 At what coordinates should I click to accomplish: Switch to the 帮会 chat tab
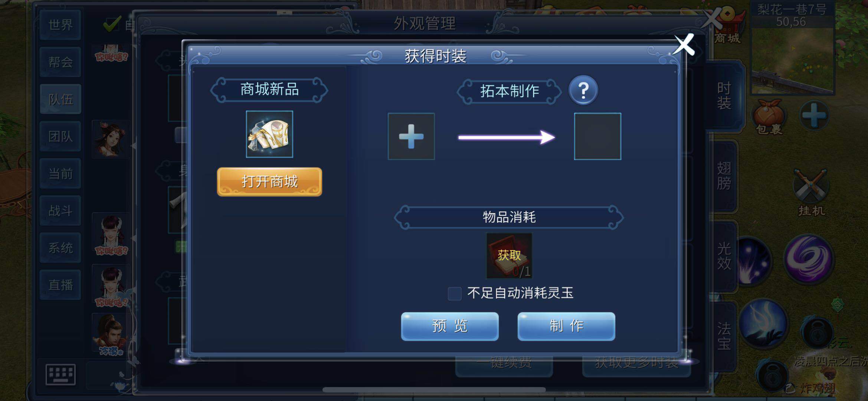pyautogui.click(x=60, y=62)
